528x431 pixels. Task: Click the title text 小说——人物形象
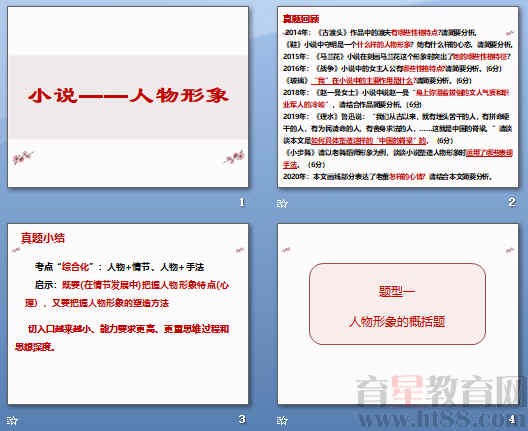[128, 96]
